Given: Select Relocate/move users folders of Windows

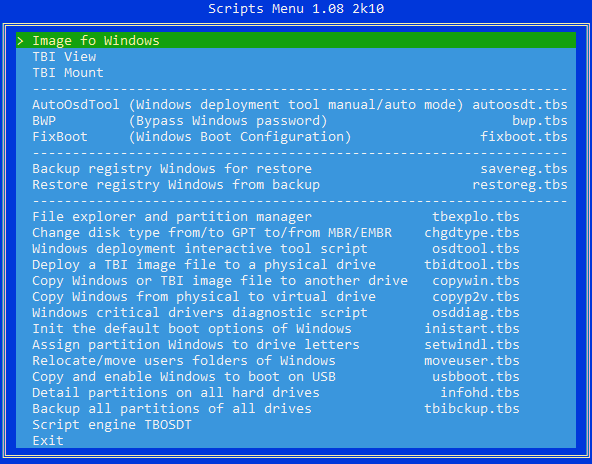Looking at the screenshot, I should point(296,361).
